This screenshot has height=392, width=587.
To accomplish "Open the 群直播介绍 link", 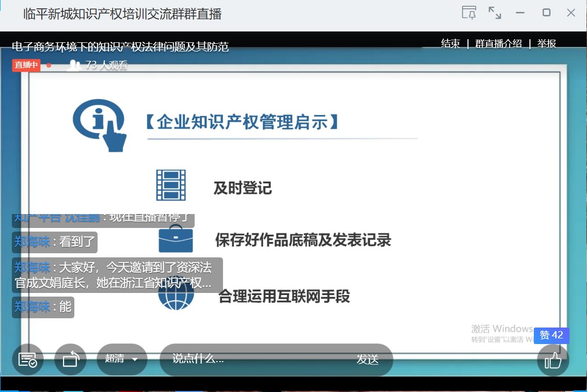I will 498,44.
